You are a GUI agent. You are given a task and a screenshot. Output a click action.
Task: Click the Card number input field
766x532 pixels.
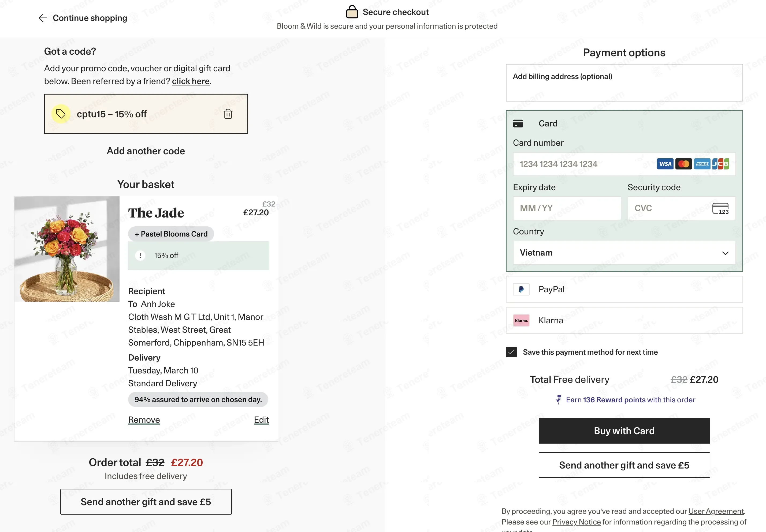click(x=624, y=164)
